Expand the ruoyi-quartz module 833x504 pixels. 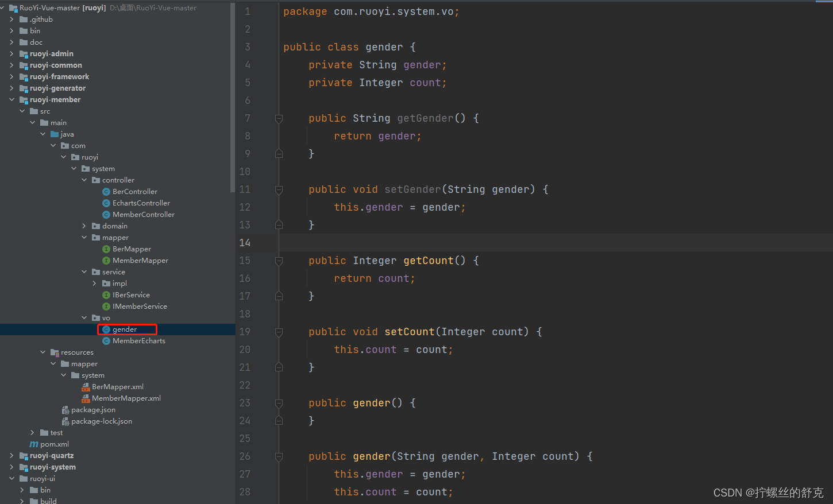11,456
